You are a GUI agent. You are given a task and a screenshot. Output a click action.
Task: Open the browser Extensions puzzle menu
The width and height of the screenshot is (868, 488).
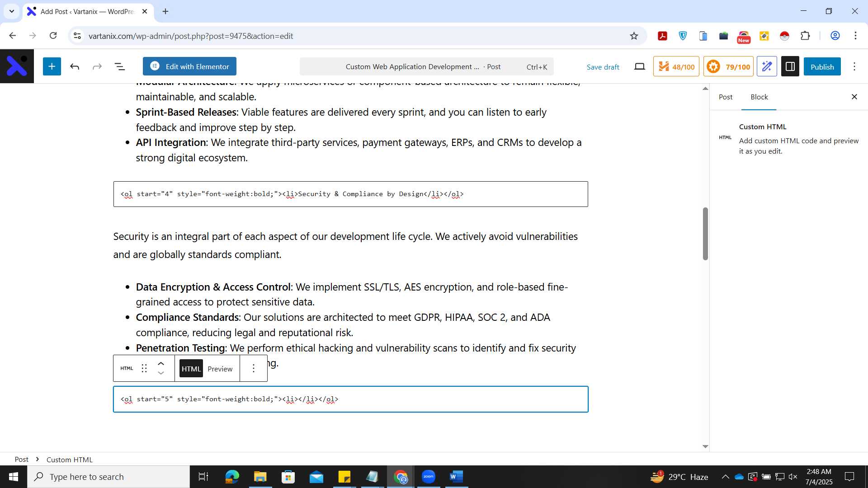click(805, 36)
